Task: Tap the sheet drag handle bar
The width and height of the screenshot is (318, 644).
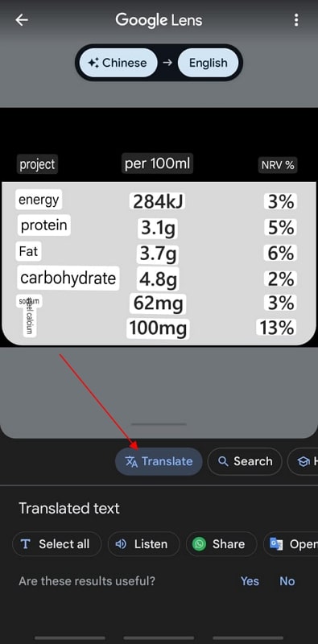Action: 159,424
